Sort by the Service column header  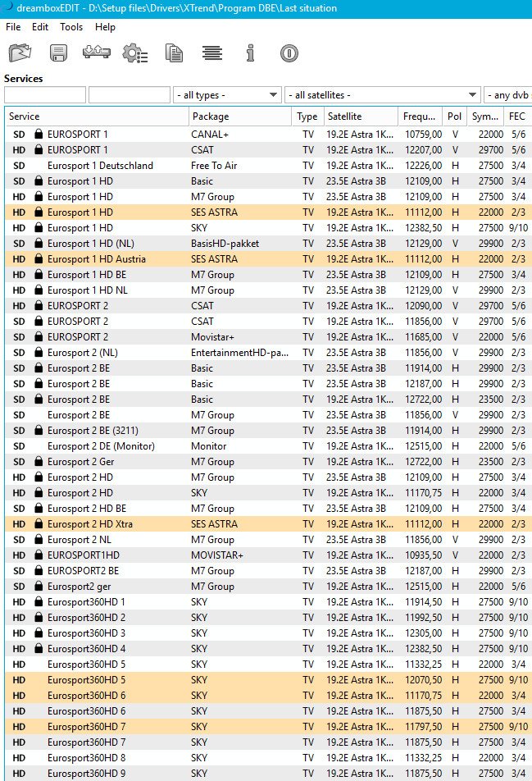pyautogui.click(x=97, y=116)
